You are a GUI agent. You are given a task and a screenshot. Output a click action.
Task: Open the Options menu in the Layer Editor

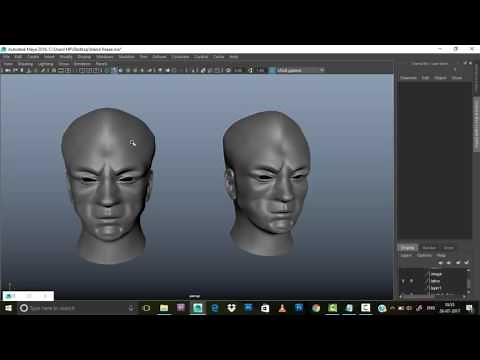click(424, 255)
